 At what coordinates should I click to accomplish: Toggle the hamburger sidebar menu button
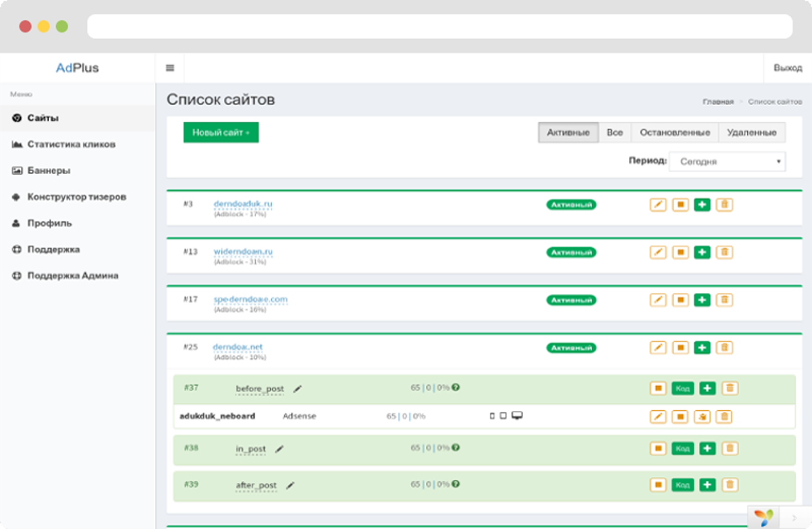tap(170, 68)
